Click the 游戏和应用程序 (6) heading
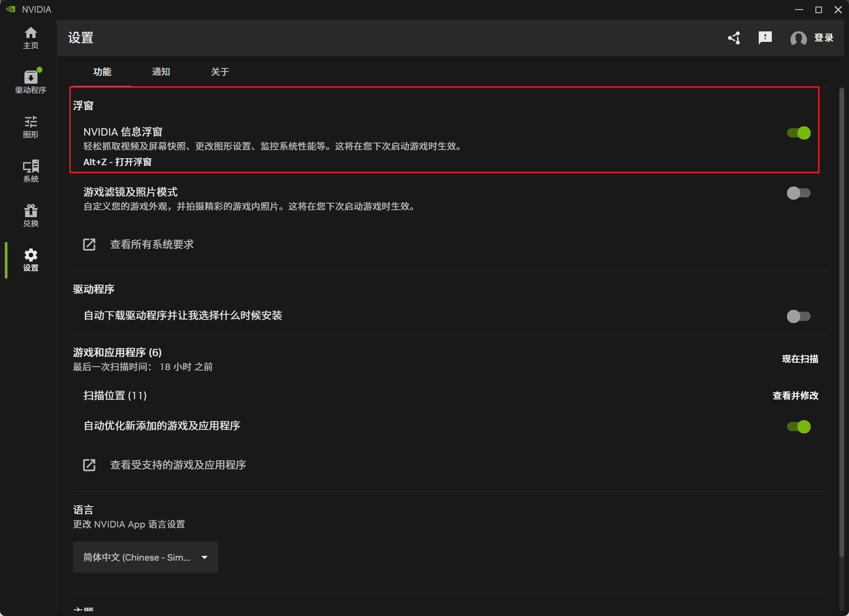 click(x=117, y=352)
